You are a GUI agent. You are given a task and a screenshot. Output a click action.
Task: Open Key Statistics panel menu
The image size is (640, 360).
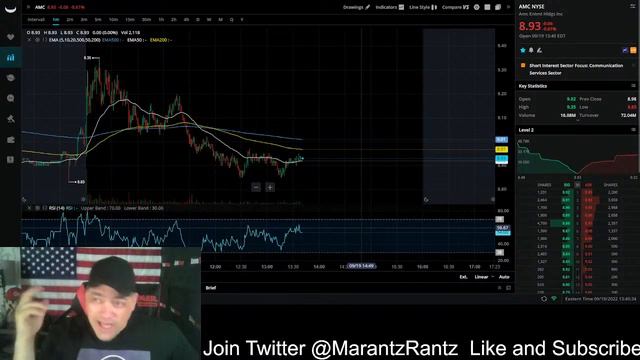(x=633, y=86)
